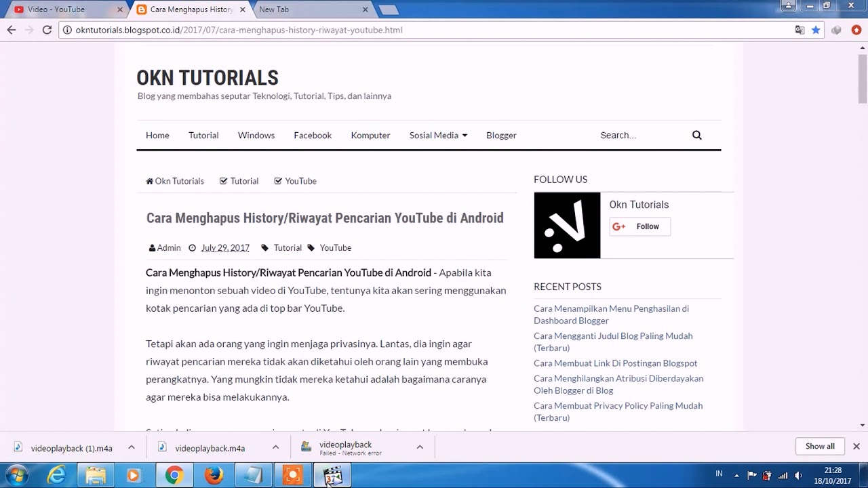Reload the page with the refresh icon
The width and height of the screenshot is (868, 488).
(x=47, y=30)
